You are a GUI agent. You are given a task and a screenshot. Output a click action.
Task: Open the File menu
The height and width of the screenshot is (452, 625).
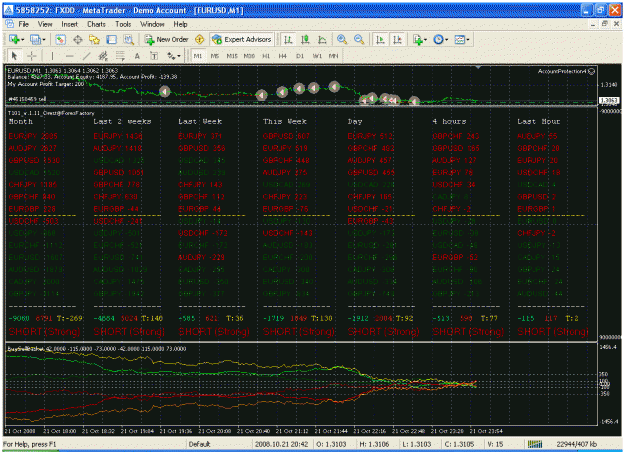coord(24,24)
